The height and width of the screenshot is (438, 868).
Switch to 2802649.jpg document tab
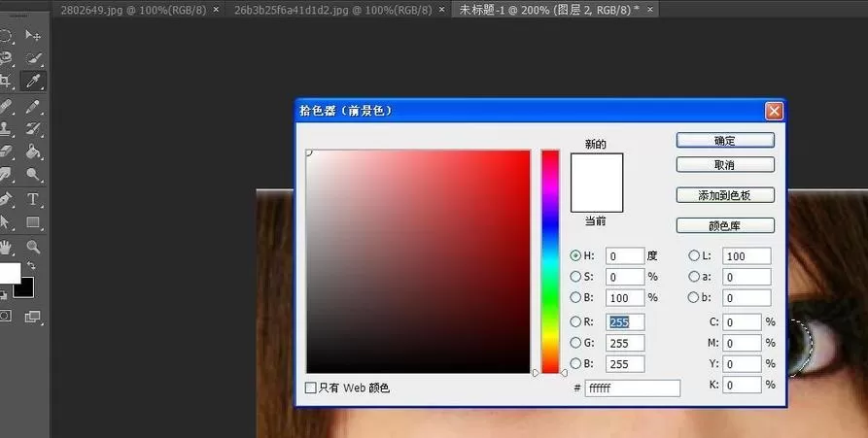point(133,10)
